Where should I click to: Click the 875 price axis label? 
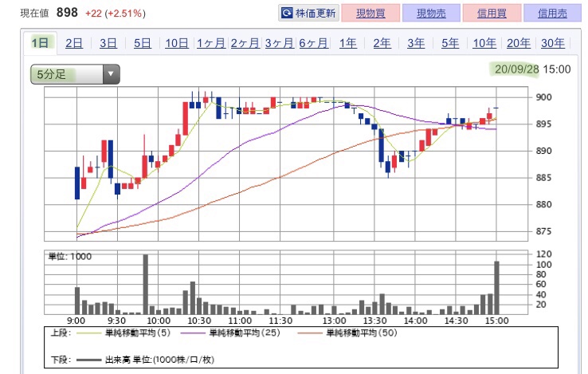tap(543, 231)
